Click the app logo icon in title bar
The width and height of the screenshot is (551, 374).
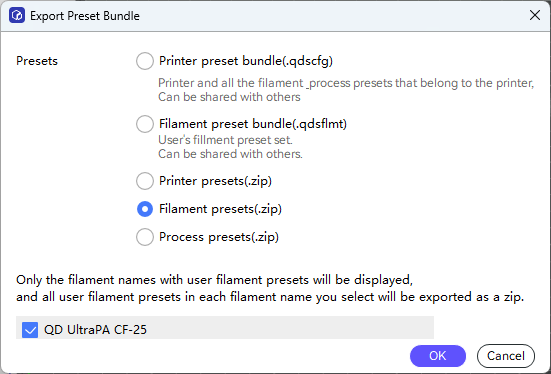[17, 16]
